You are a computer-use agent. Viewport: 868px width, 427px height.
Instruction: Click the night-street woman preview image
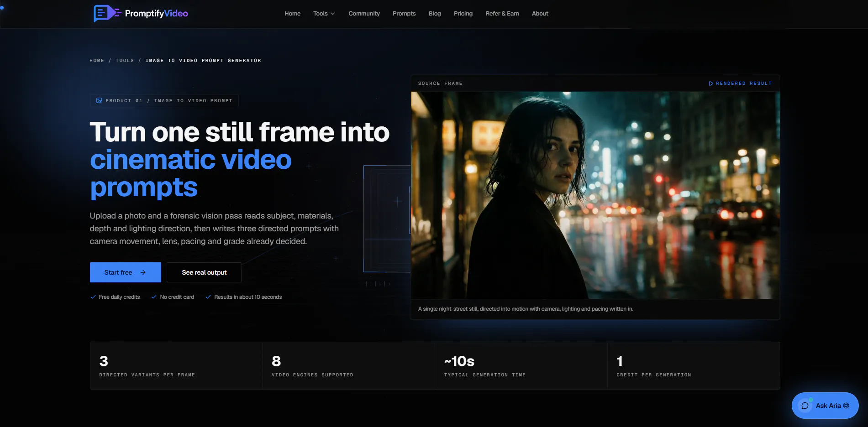pos(595,195)
